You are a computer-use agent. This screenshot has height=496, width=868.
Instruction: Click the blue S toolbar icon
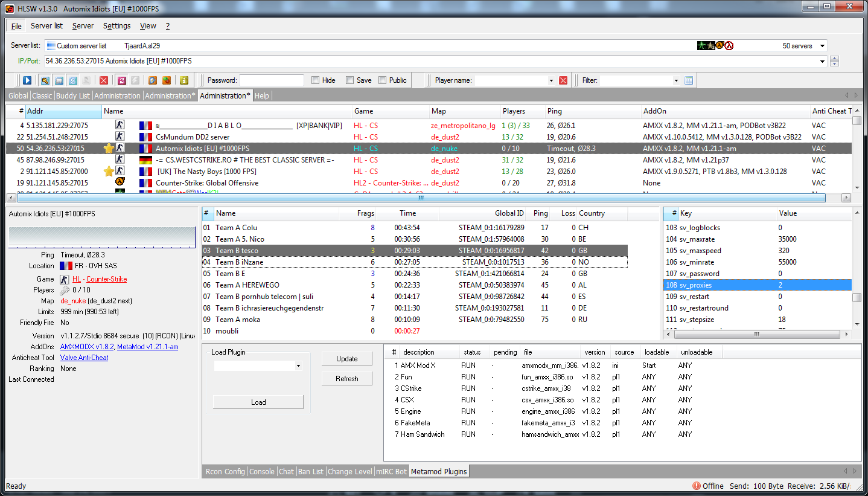coord(72,80)
